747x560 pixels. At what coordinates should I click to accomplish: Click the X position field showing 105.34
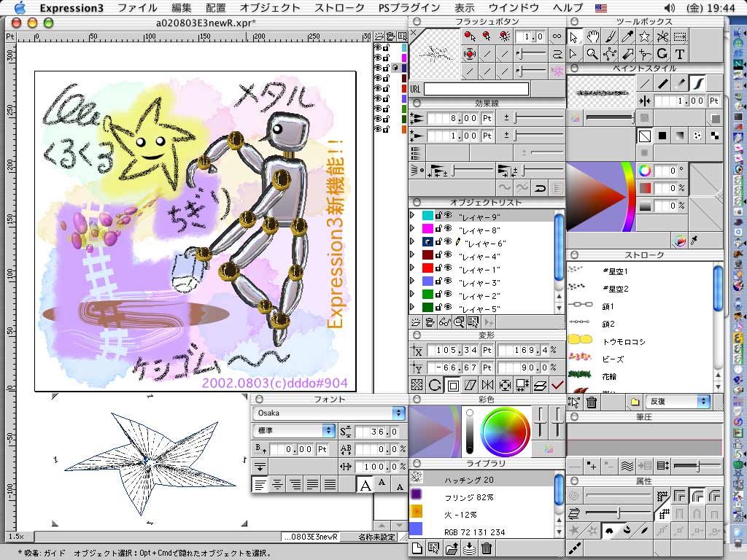(452, 350)
